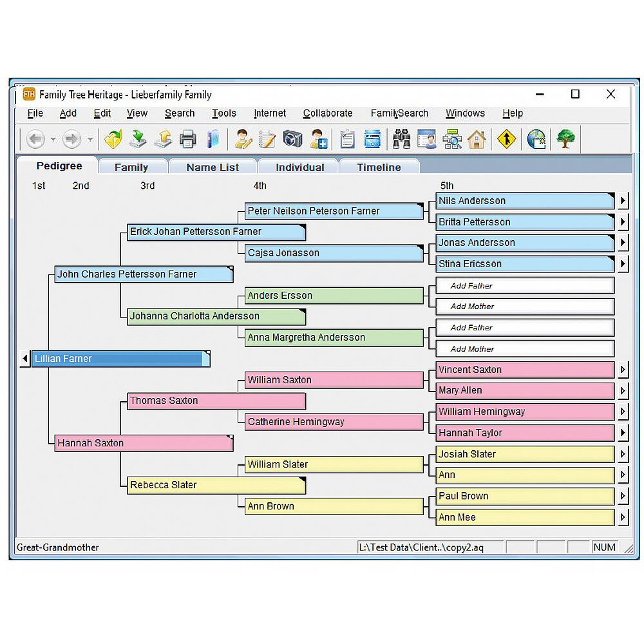Click the blue file drawer sources icon
This screenshot has height=644, width=644.
coord(372,139)
